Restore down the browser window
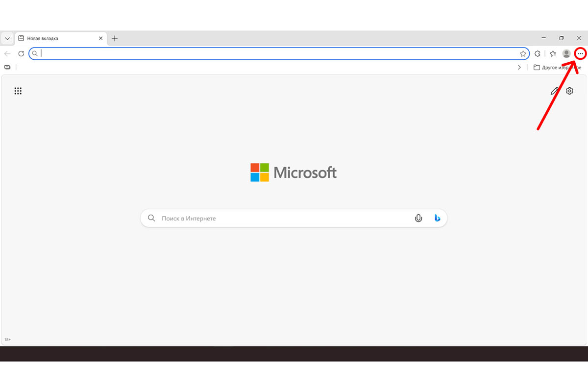The height and width of the screenshot is (392, 588). click(x=562, y=38)
